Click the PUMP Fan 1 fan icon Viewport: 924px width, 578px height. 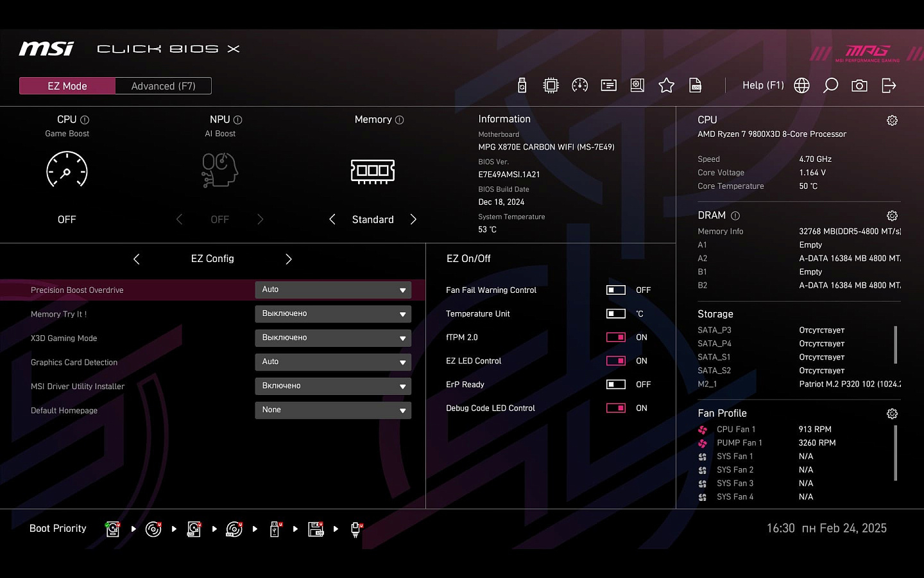click(703, 443)
